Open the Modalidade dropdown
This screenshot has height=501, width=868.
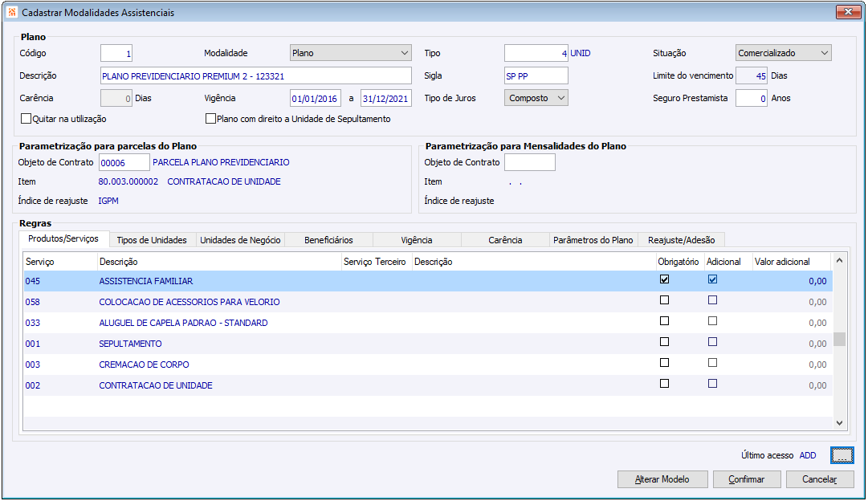tap(350, 53)
